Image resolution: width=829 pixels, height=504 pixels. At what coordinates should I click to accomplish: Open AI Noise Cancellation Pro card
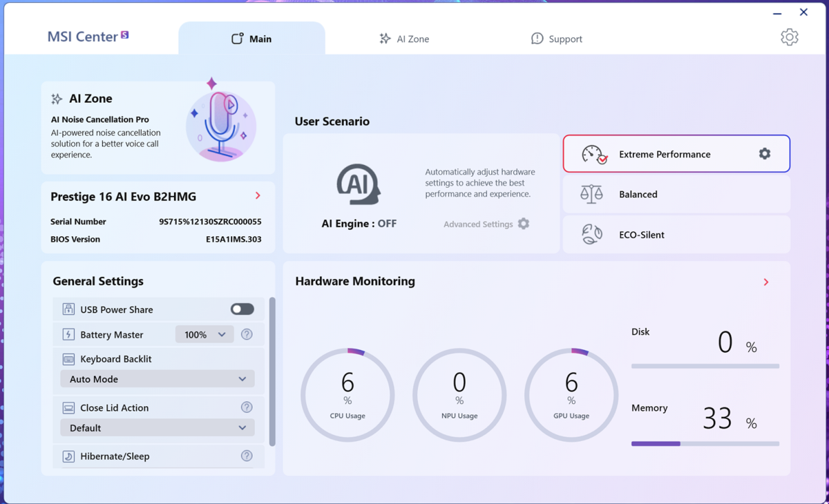pos(158,128)
